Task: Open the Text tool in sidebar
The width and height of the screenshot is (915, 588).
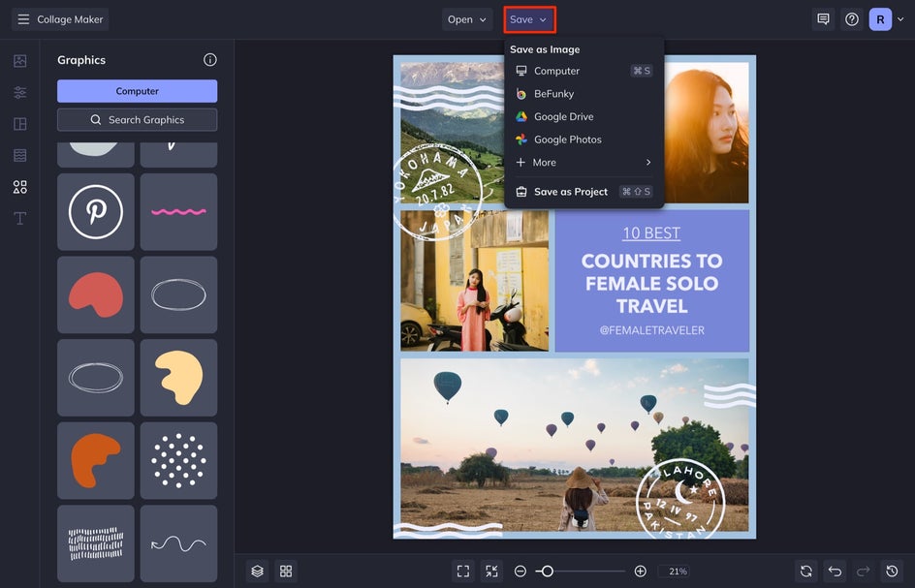Action: (19, 218)
